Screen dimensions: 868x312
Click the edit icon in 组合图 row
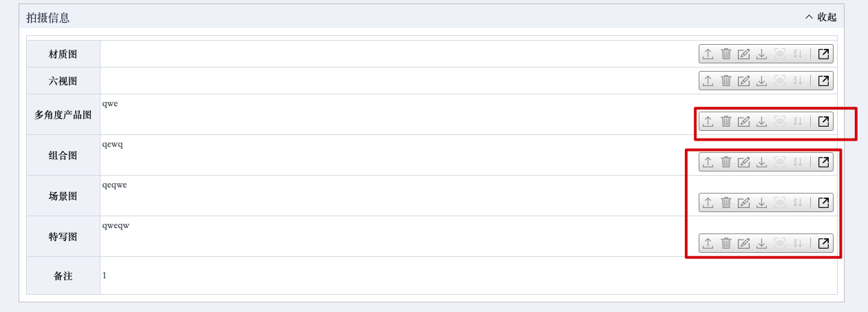743,162
